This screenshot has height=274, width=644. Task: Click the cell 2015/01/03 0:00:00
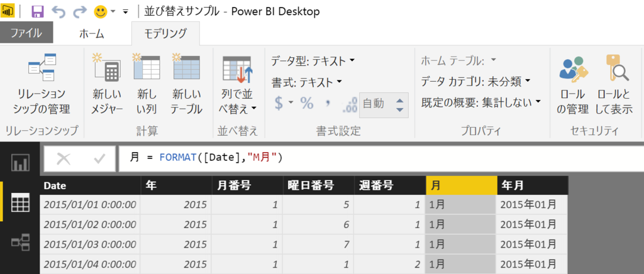pos(90,244)
